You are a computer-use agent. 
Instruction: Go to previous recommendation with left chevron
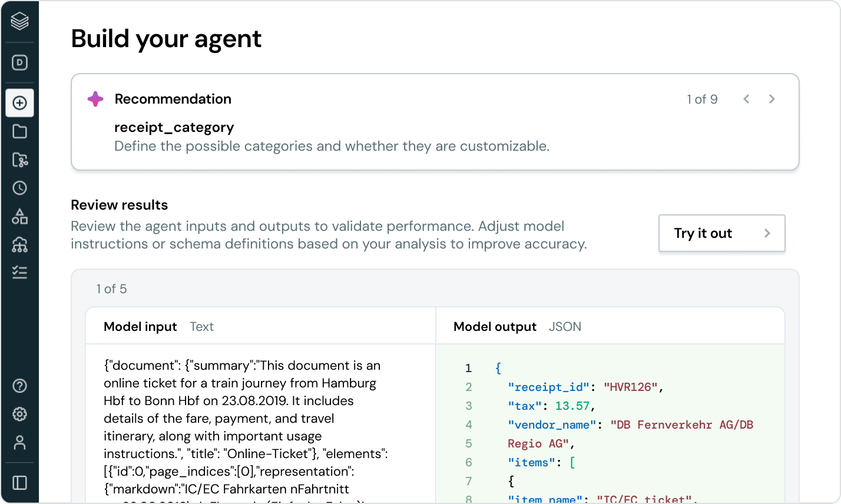coord(746,100)
